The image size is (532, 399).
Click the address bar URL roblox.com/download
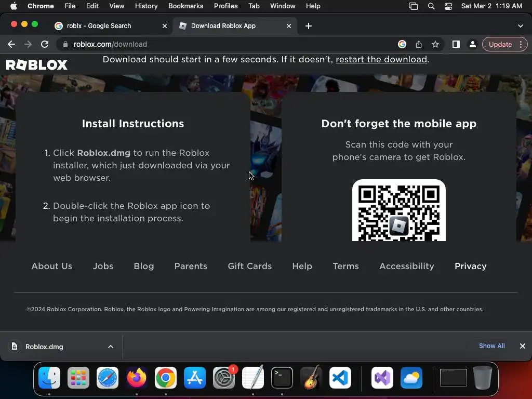coord(110,44)
